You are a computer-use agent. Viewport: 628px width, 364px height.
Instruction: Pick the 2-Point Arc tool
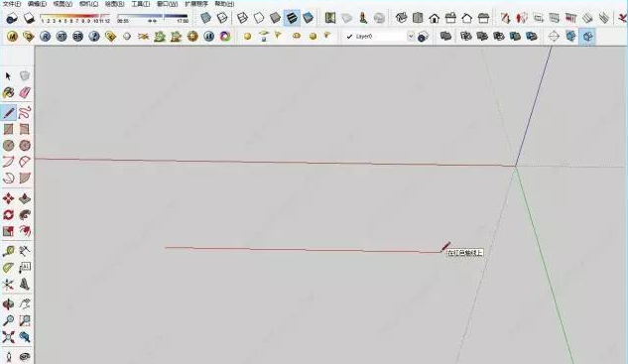(25, 162)
